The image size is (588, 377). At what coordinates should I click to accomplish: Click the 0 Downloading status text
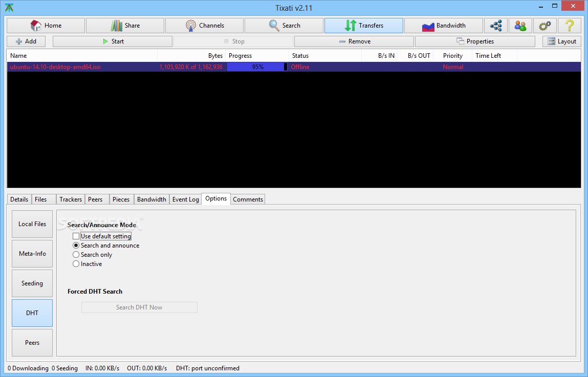pyautogui.click(x=28, y=368)
